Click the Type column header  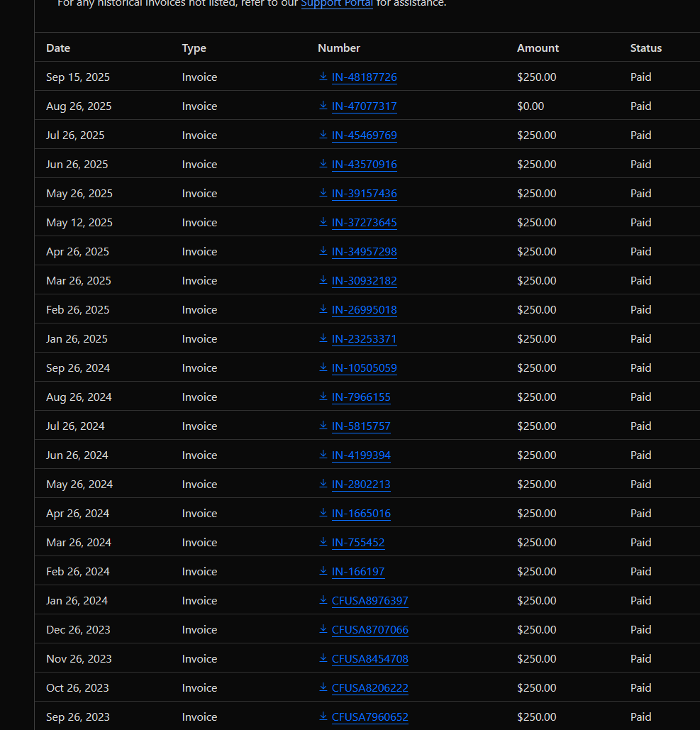pyautogui.click(x=194, y=48)
